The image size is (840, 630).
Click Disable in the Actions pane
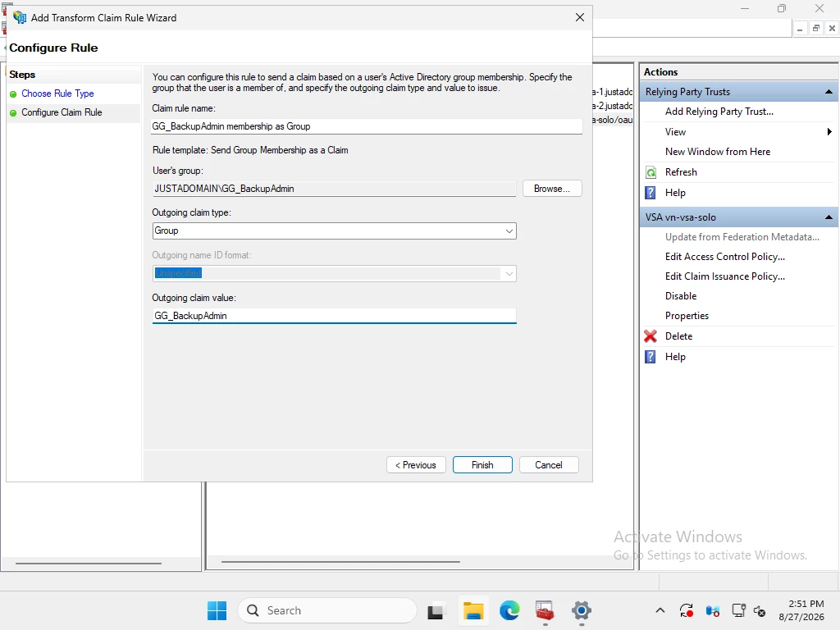681,296
